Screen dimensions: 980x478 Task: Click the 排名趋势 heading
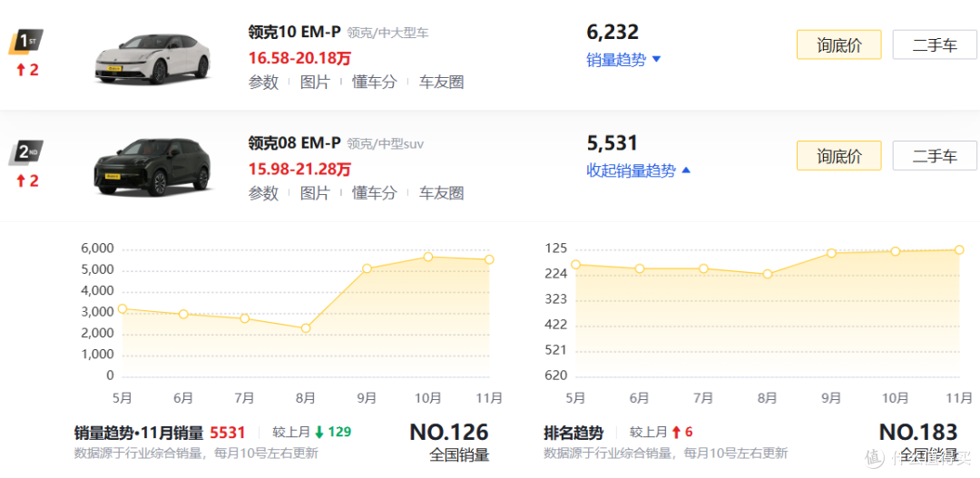(573, 433)
